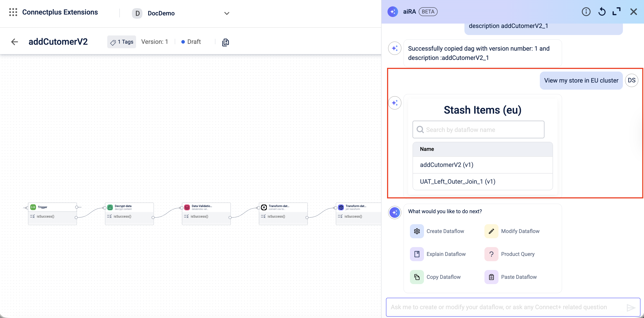Open the apps grid menu icon

tap(13, 12)
